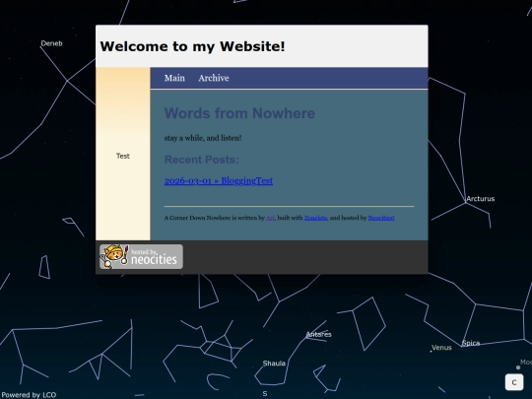Viewport: 532px width, 399px height.
Task: Click the C button on the sky map
Action: (x=514, y=382)
